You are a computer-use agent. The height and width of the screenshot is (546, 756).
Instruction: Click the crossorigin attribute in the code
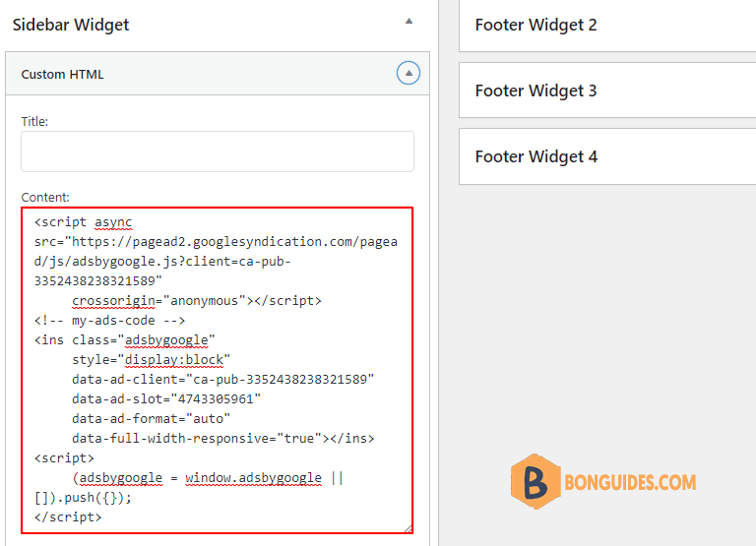tap(114, 301)
